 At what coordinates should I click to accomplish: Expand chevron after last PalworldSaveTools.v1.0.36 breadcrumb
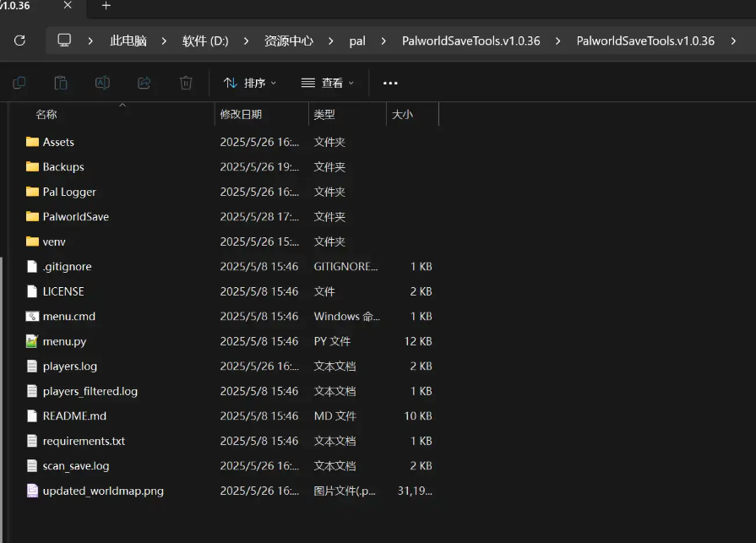[x=733, y=41]
